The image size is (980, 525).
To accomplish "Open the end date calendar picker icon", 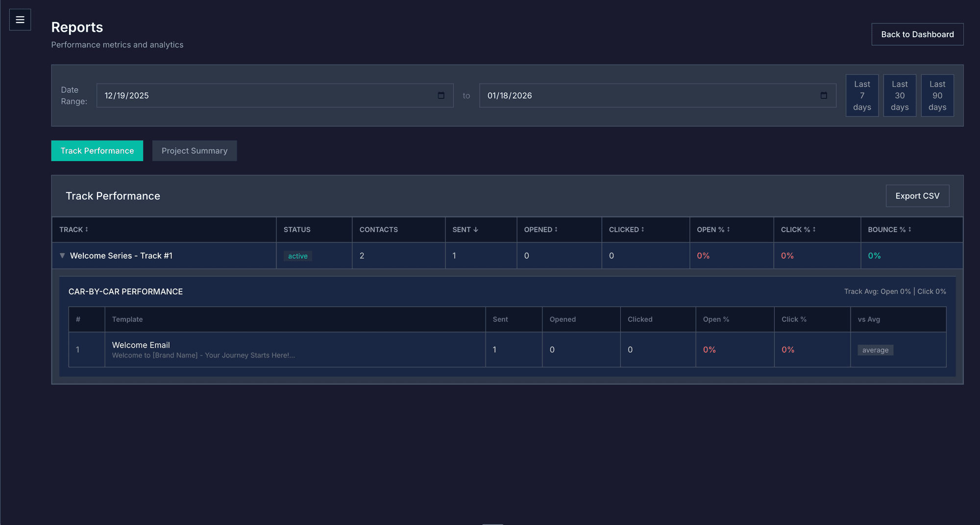I will pyautogui.click(x=823, y=95).
